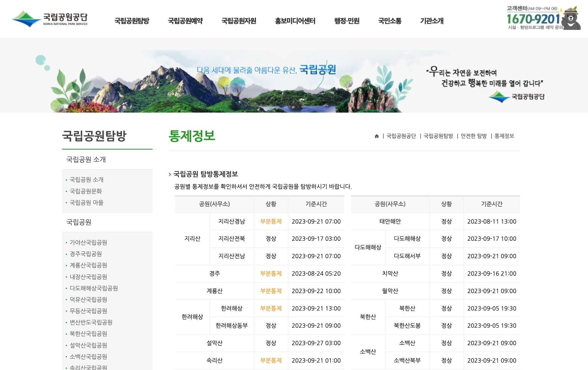The width and height of the screenshot is (588, 370).
Task: Open the 행정·민원 top menu
Action: pos(347,21)
